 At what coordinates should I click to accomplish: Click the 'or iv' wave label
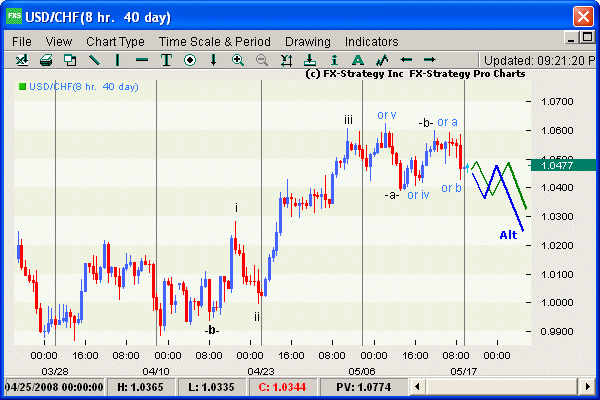point(418,195)
